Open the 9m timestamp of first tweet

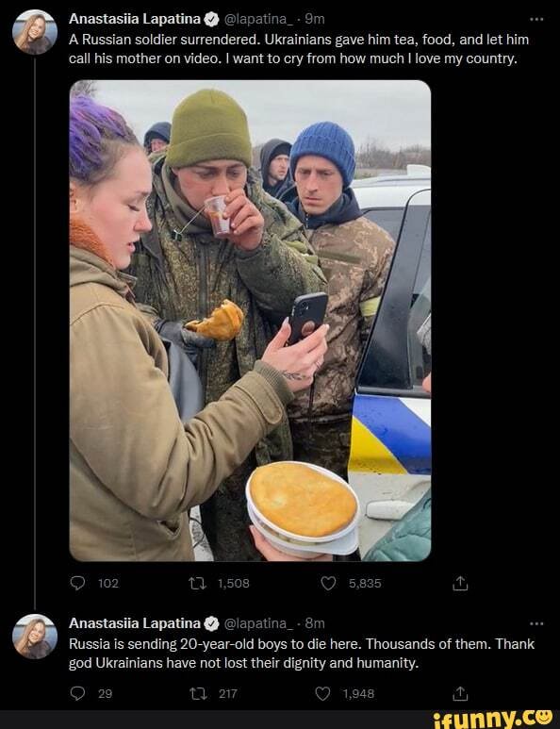pos(315,19)
